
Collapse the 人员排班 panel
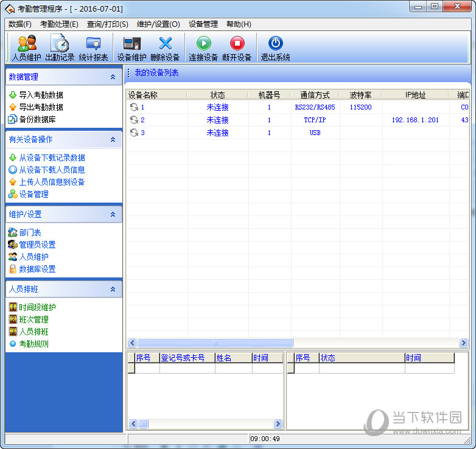coord(113,289)
